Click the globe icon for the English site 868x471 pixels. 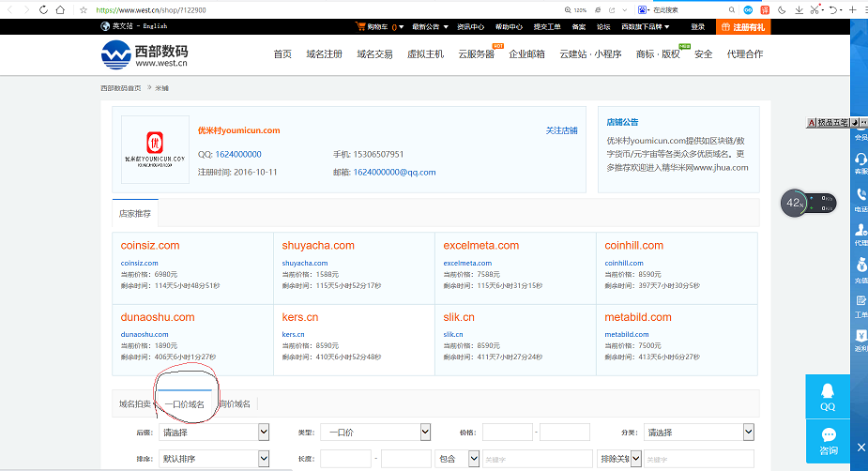105,26
